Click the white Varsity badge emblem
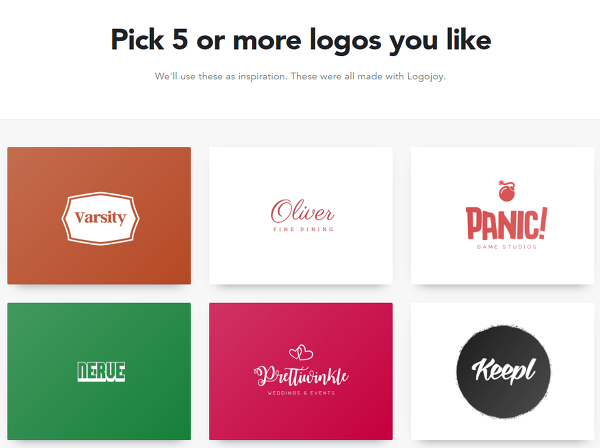Image resolution: width=600 pixels, height=448 pixels. pyautogui.click(x=100, y=218)
